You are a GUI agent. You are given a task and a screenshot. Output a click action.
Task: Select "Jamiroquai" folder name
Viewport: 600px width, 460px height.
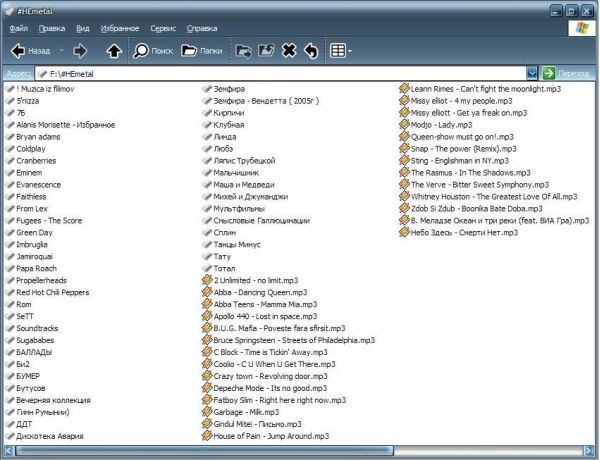click(34, 256)
